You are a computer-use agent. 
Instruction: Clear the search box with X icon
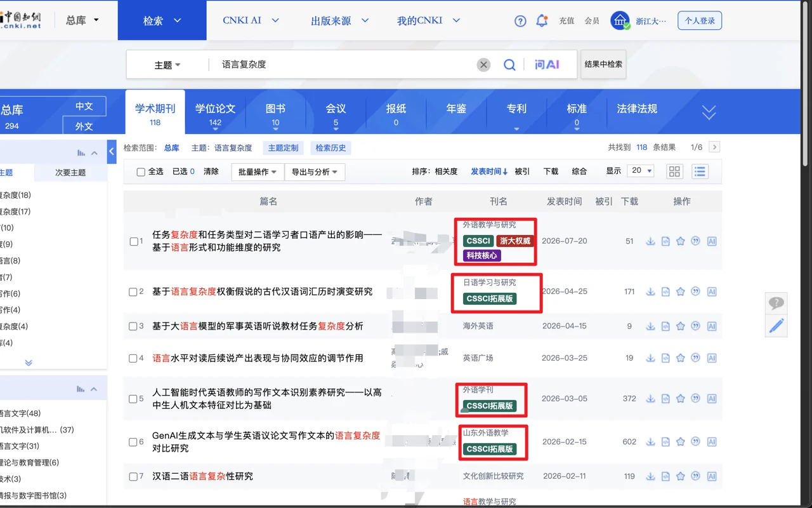coord(483,65)
